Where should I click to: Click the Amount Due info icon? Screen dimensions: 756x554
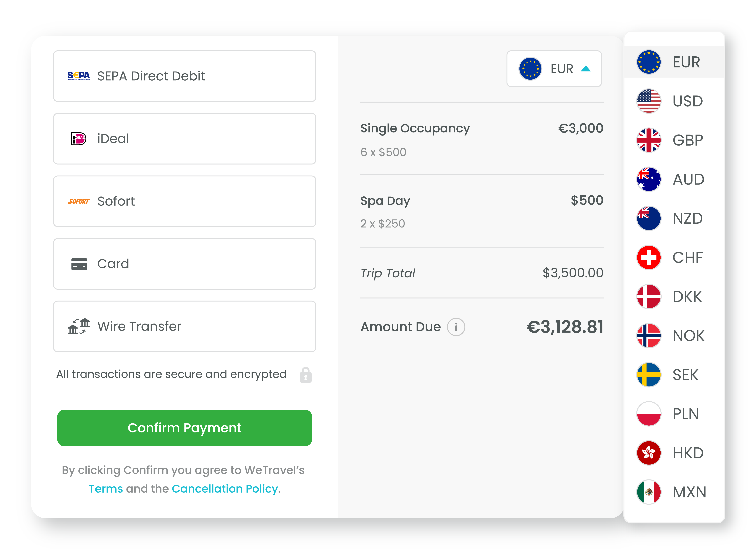456,327
